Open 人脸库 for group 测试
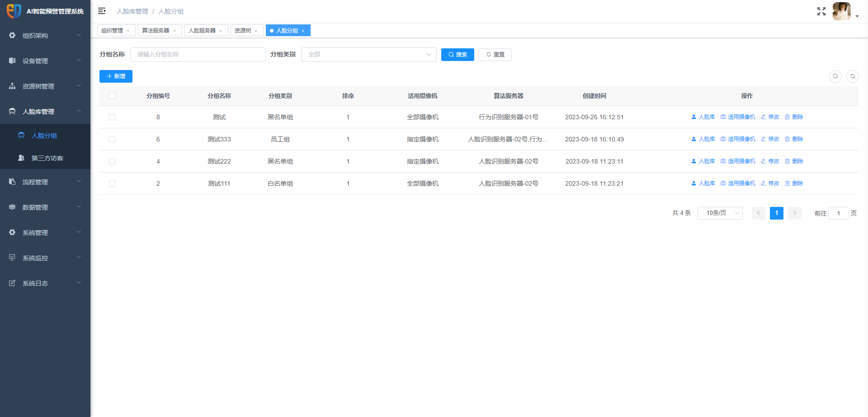This screenshot has height=417, width=868. click(x=703, y=117)
